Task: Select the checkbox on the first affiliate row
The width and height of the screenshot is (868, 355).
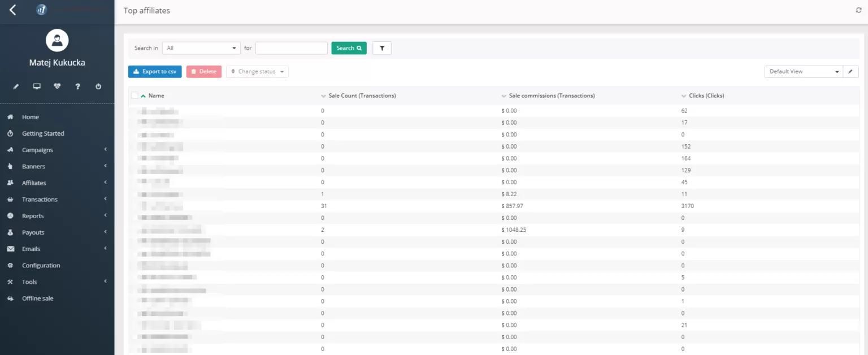Action: coord(134,111)
